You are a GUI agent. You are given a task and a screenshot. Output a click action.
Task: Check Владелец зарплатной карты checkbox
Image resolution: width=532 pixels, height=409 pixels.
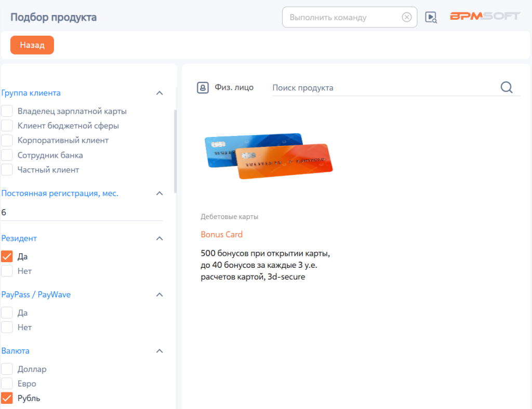[x=7, y=111]
